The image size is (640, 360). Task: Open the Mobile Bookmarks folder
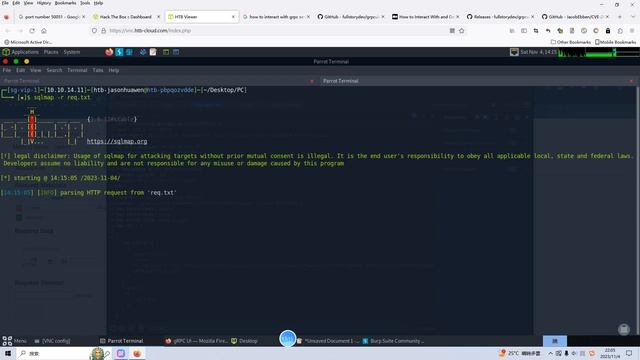point(616,42)
